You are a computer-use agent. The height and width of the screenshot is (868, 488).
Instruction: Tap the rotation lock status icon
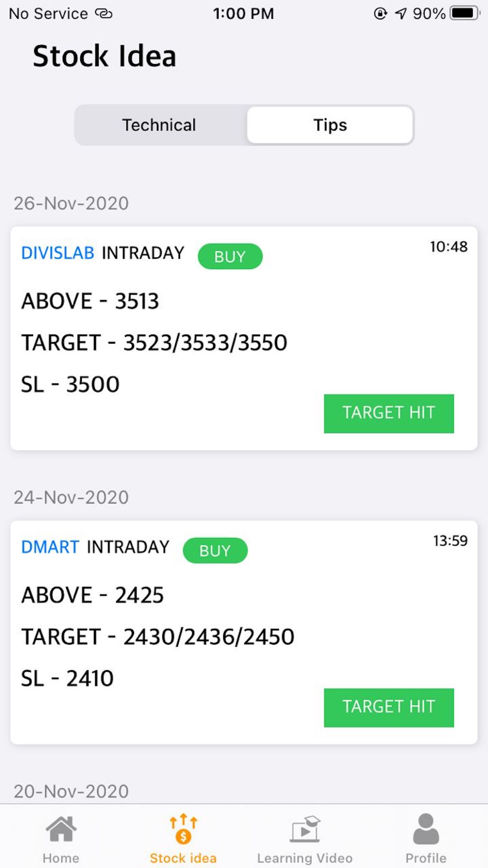pyautogui.click(x=380, y=13)
